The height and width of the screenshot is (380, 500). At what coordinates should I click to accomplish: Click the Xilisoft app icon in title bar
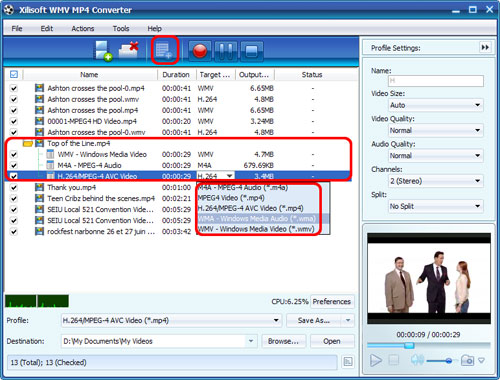9,9
